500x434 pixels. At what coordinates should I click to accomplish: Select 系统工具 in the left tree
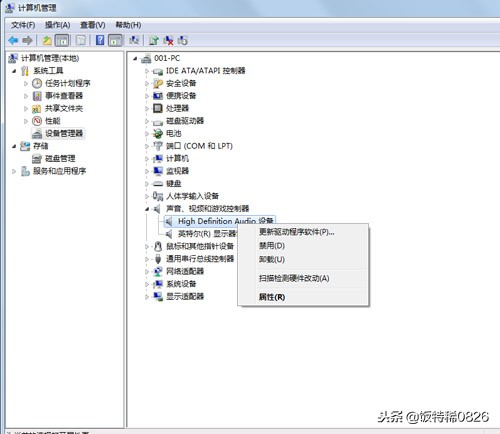pos(48,71)
